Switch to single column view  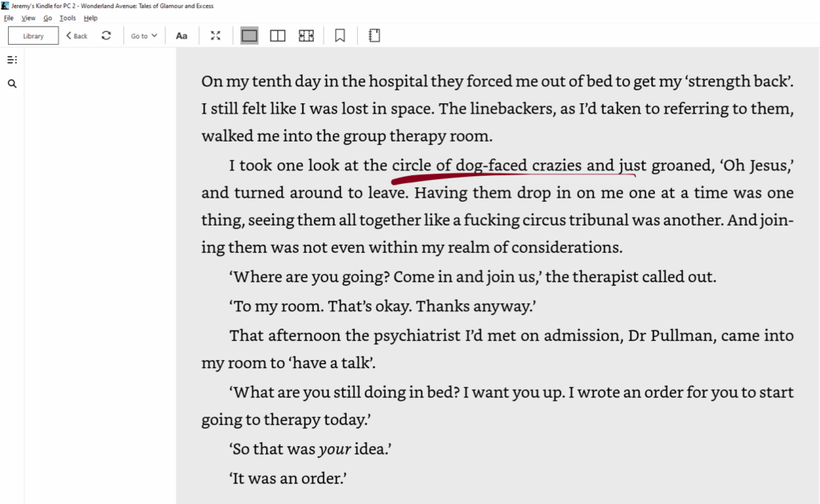click(x=249, y=36)
